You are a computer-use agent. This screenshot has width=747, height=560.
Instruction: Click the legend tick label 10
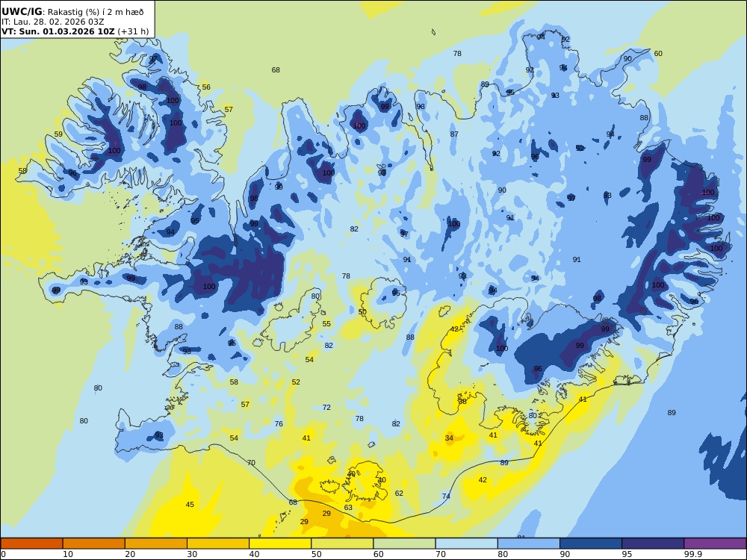click(68, 554)
